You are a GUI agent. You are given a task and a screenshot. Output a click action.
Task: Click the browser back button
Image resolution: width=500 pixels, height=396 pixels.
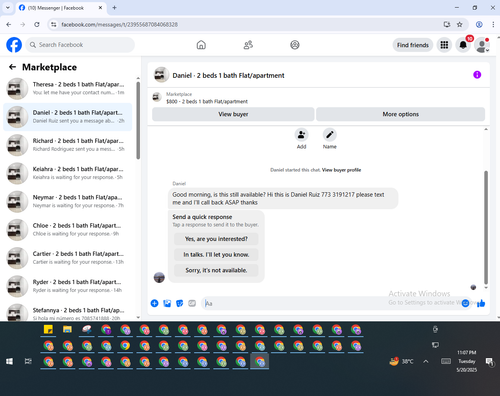coord(9,24)
